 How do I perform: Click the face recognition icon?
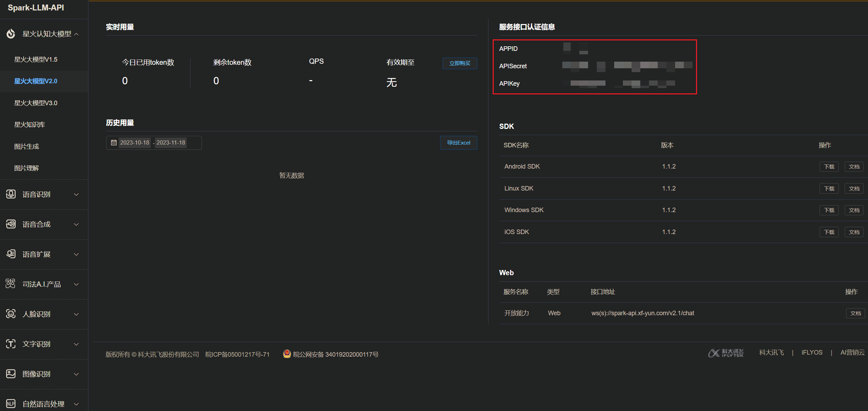coord(11,314)
